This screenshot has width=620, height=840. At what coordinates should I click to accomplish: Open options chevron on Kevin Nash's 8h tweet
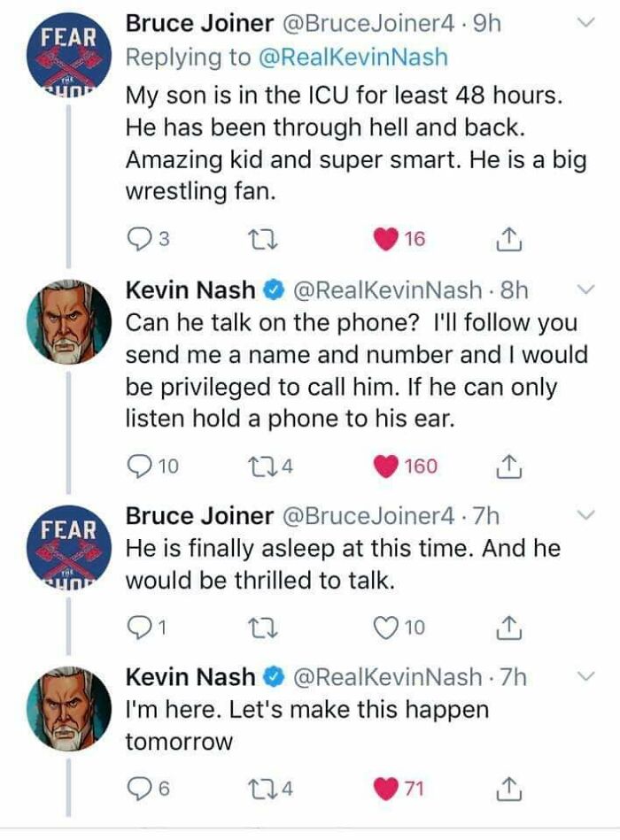pyautogui.click(x=586, y=289)
